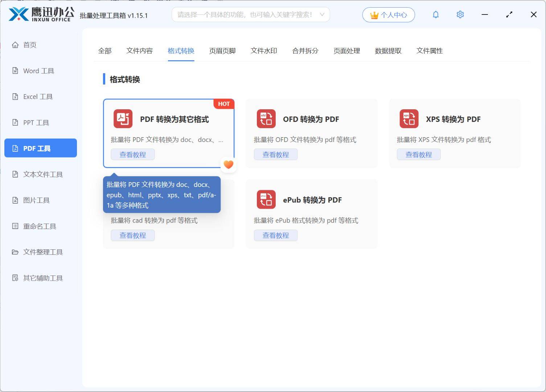The height and width of the screenshot is (392, 546).
Task: Select the 合并拆分 tab
Action: click(305, 51)
